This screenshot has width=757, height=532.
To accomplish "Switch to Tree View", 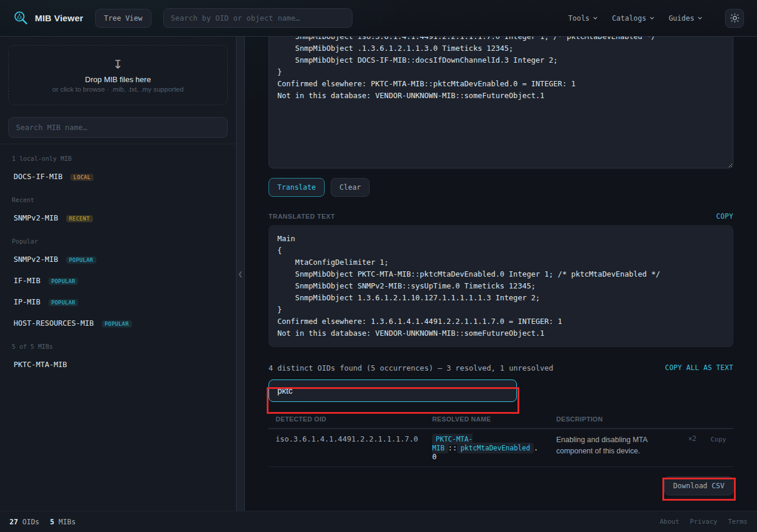I will coord(123,18).
